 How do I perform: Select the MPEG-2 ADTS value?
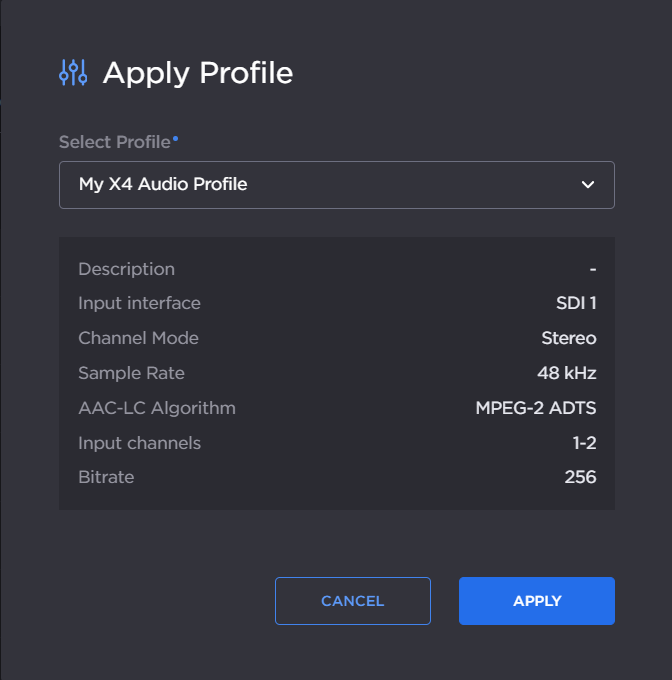pos(535,408)
